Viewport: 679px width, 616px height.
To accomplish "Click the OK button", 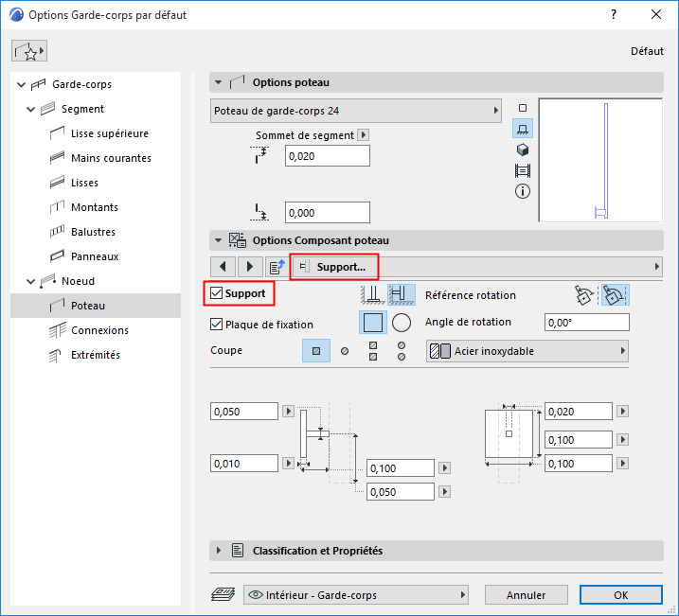I will 621,595.
